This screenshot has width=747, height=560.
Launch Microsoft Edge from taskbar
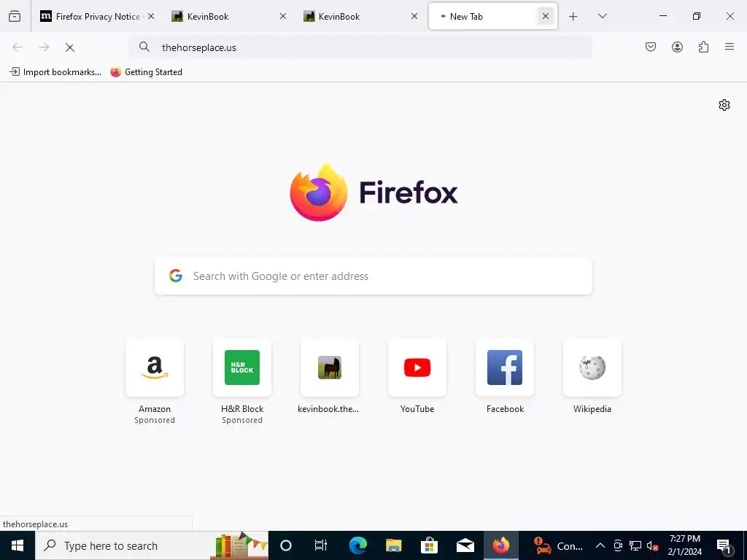(357, 545)
